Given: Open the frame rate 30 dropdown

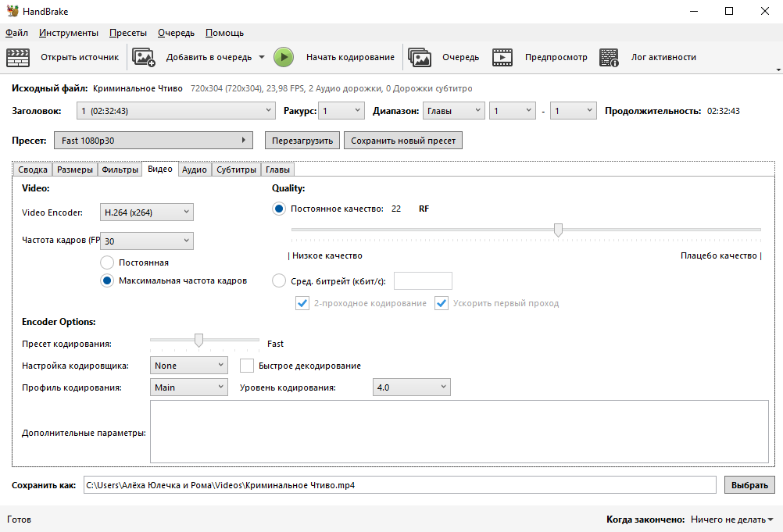Looking at the screenshot, I should (147, 241).
